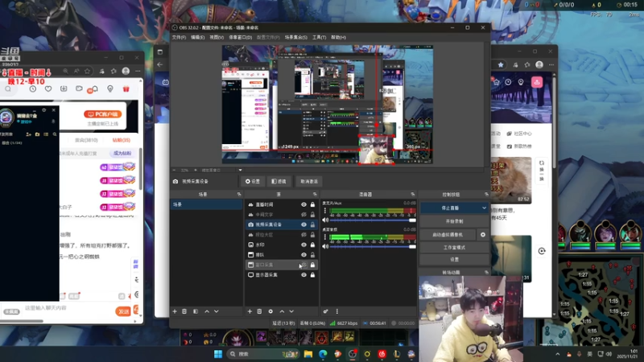
Task: Mute the 麦克风/Aux speaker icon
Action: click(325, 220)
